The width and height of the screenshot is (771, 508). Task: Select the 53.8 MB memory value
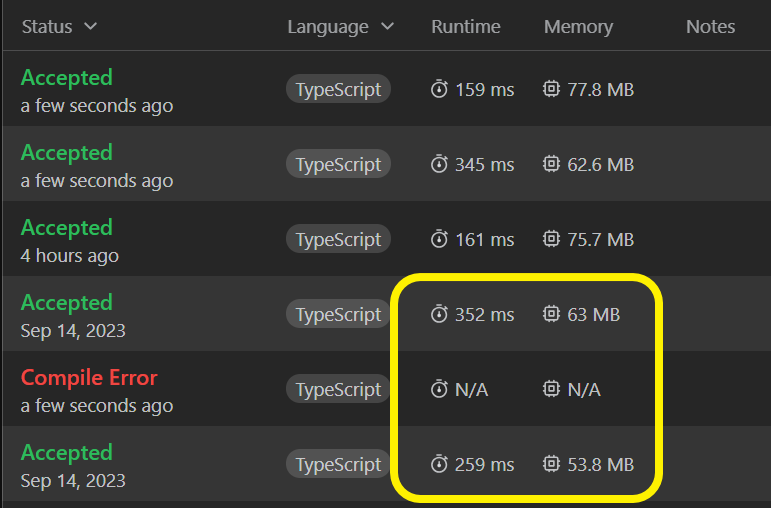600,464
